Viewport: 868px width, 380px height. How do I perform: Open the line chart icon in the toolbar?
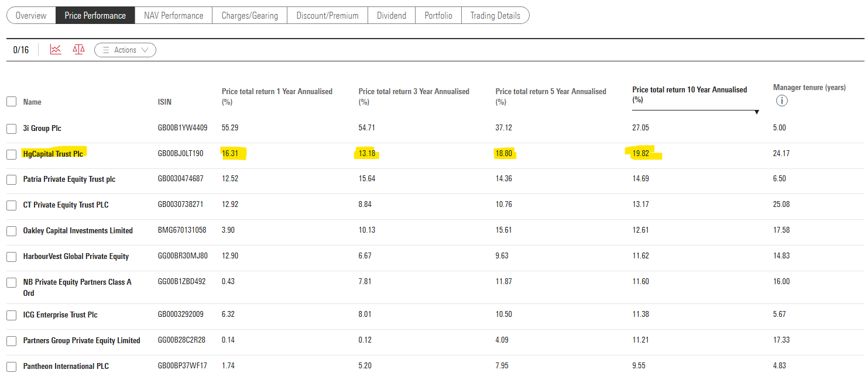click(x=56, y=50)
